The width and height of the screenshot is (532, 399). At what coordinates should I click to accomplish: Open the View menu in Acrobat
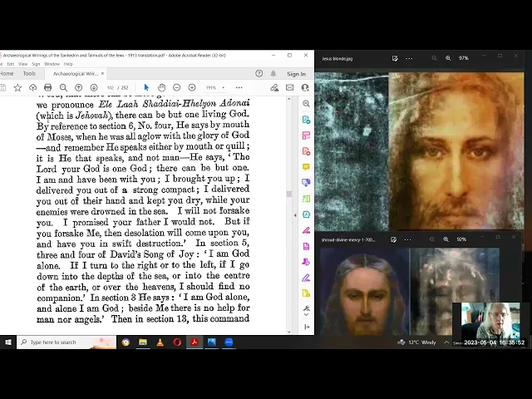tap(22, 64)
